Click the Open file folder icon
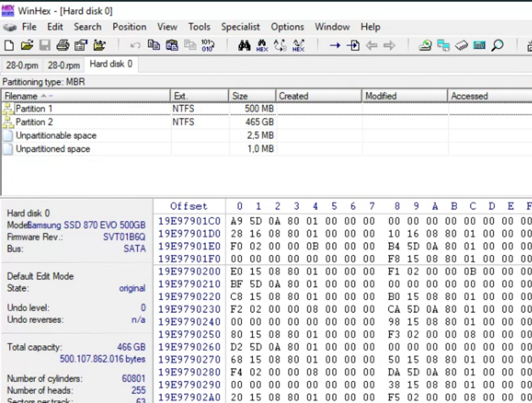 tap(27, 46)
